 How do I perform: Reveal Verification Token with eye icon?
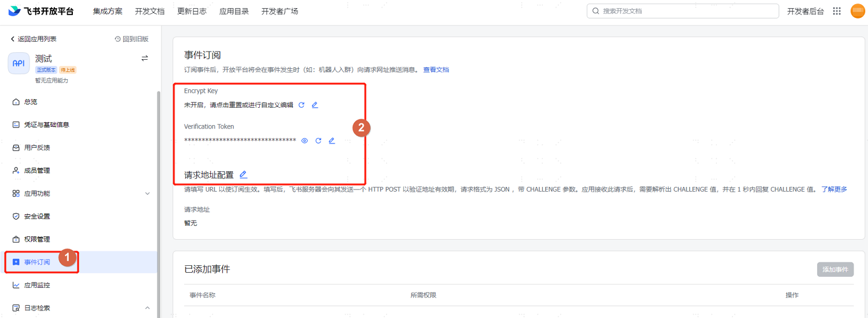304,141
